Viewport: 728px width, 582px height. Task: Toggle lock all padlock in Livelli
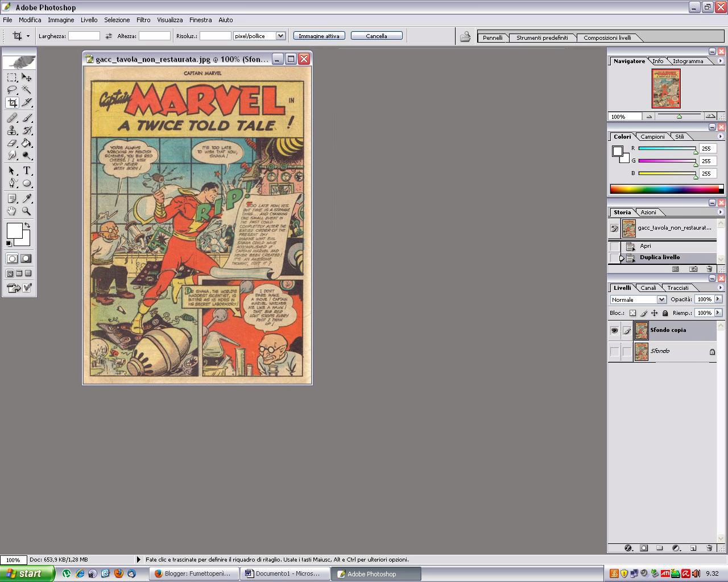665,313
